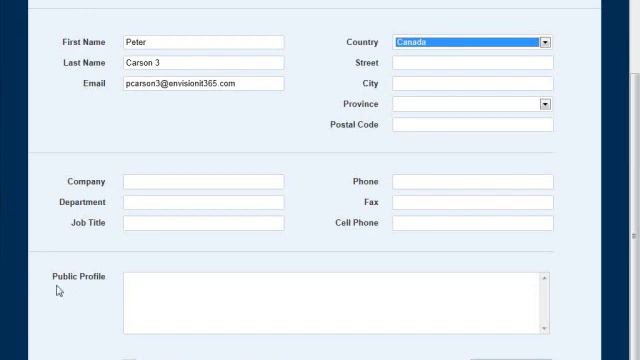Click the City label

(370, 83)
